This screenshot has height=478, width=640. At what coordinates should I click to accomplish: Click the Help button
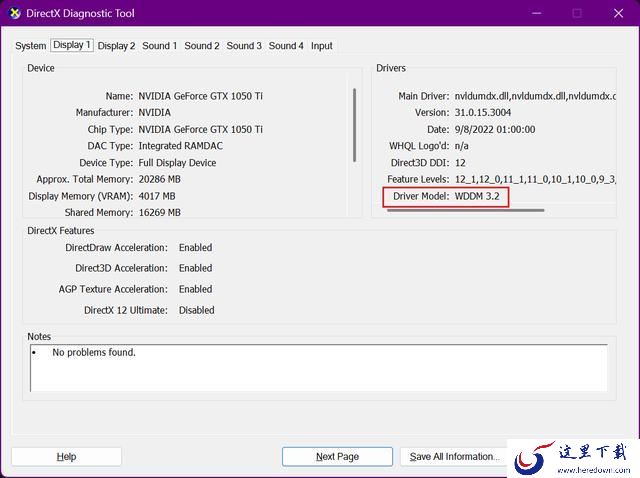(66, 456)
